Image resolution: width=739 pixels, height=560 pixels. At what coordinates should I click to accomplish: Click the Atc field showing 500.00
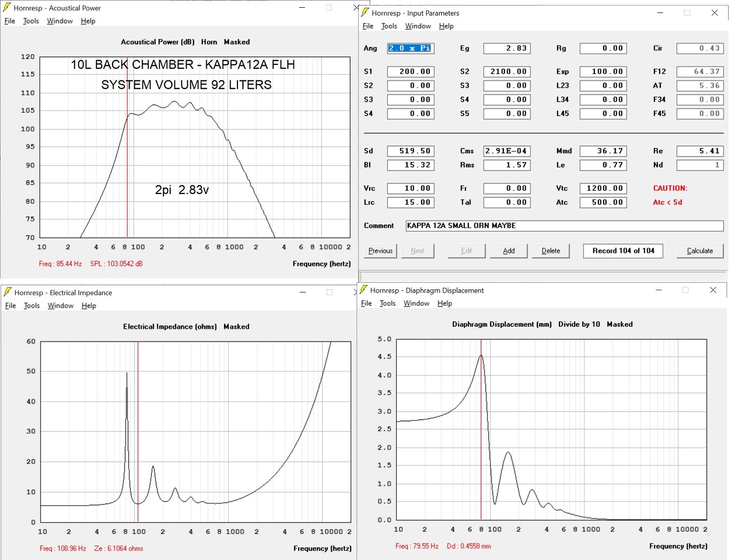pyautogui.click(x=603, y=202)
